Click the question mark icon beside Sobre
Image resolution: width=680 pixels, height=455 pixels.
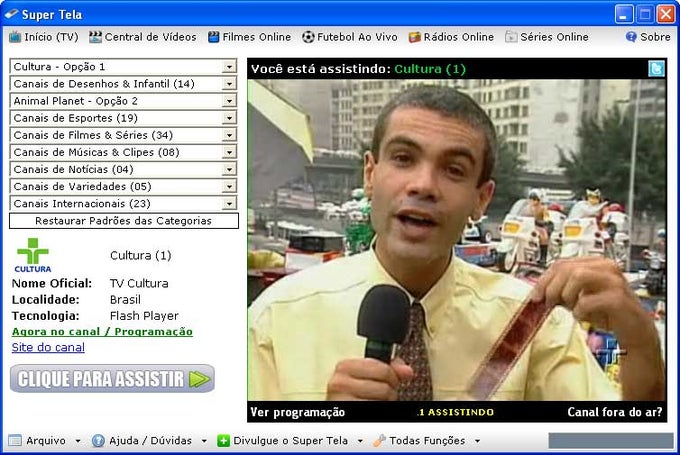631,37
